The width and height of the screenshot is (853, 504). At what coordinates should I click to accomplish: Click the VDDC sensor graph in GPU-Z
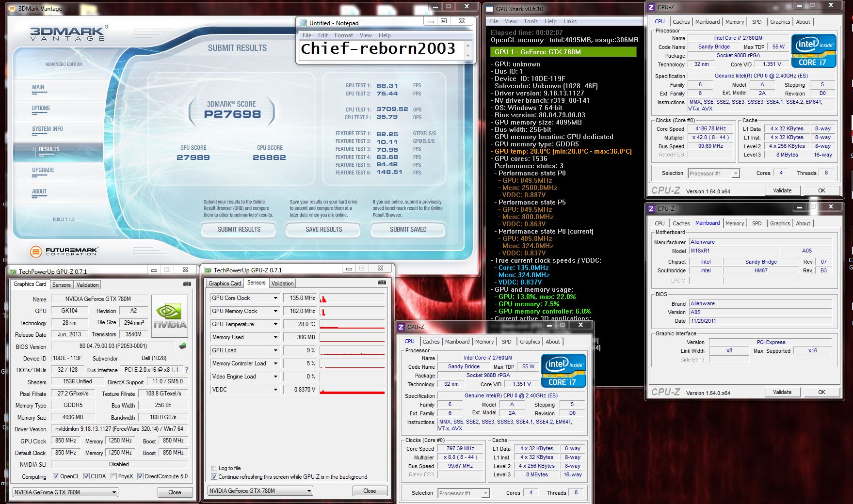point(352,390)
